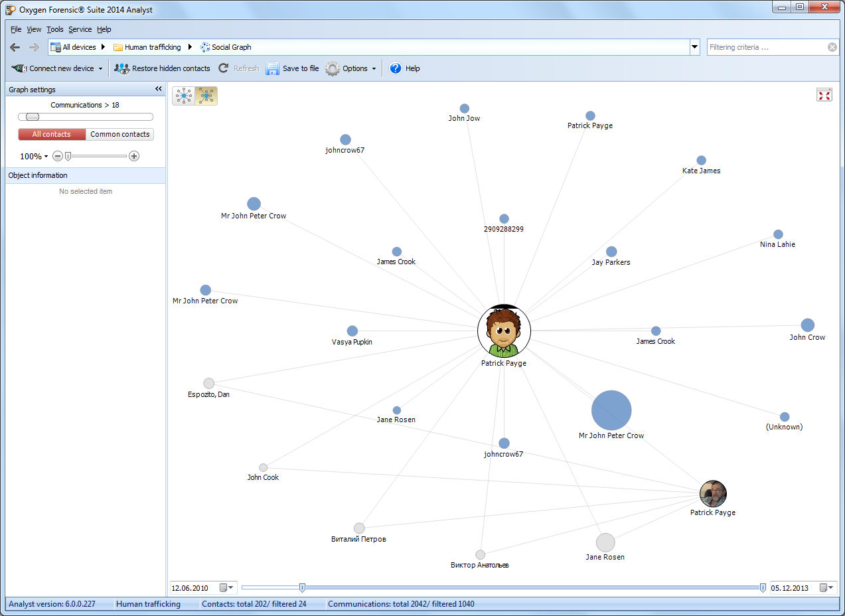Select the central Patrick Payge avatar node
The width and height of the screenshot is (845, 616).
[x=504, y=331]
